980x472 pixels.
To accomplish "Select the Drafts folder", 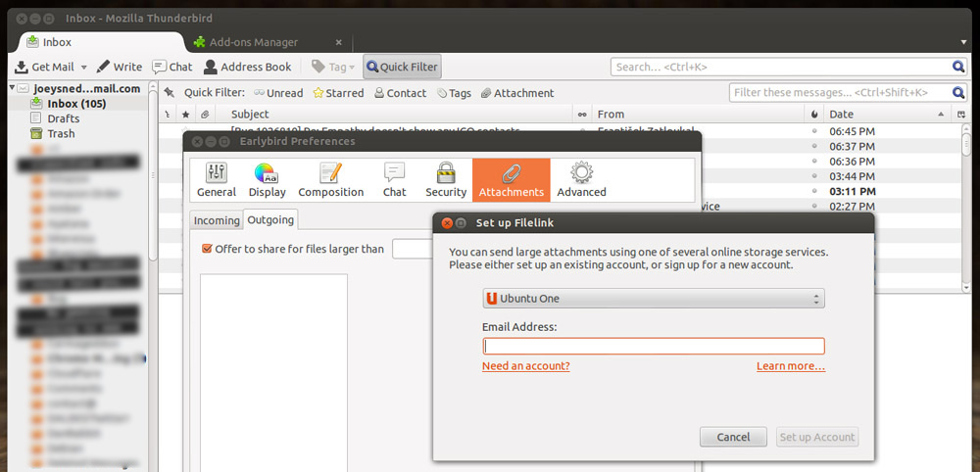I will [63, 118].
